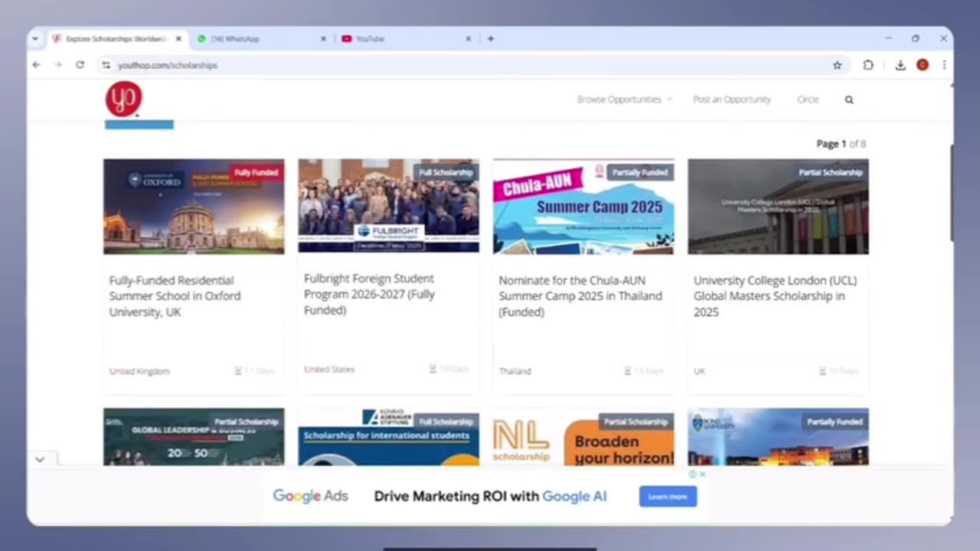This screenshot has height=551, width=980.
Task: Click the hourglass deadline icon on UCL card
Action: pos(822,371)
